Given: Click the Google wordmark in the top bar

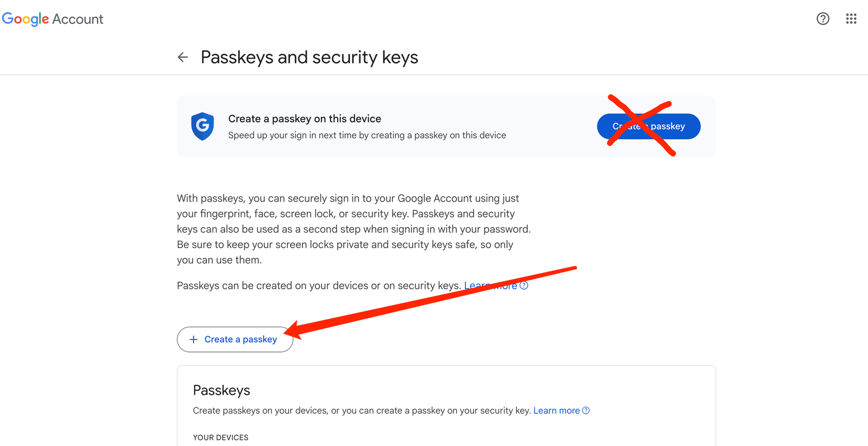Looking at the screenshot, I should point(25,19).
